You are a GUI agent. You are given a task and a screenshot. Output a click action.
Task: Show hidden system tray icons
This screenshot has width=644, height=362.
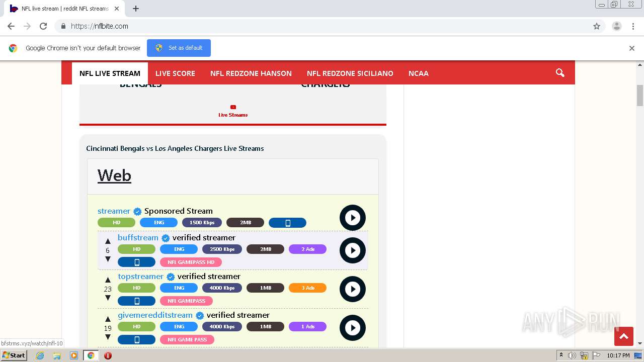click(561, 355)
